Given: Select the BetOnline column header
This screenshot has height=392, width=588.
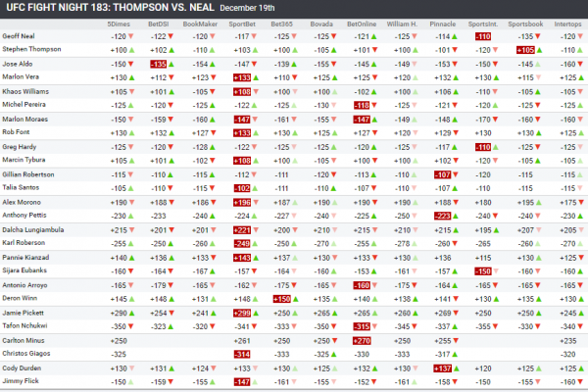Looking at the screenshot, I should point(362,24).
